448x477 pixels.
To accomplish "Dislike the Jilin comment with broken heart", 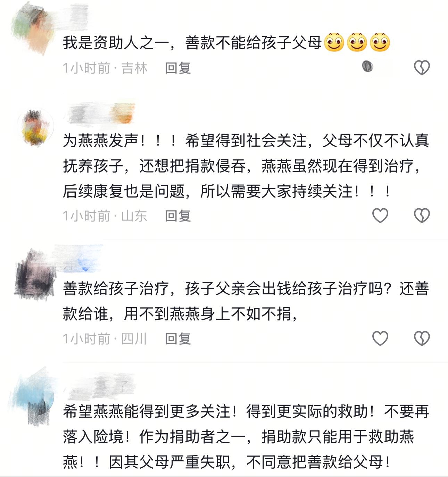I will (422, 67).
